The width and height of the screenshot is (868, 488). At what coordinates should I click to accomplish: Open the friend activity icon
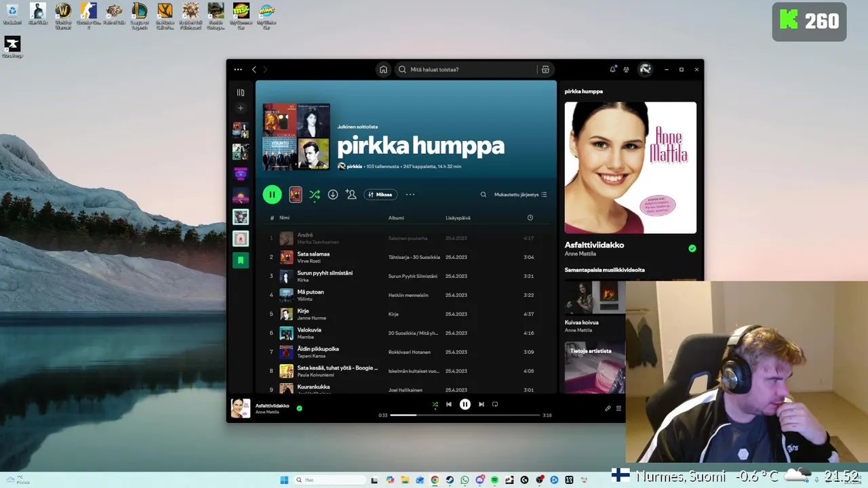(x=626, y=69)
